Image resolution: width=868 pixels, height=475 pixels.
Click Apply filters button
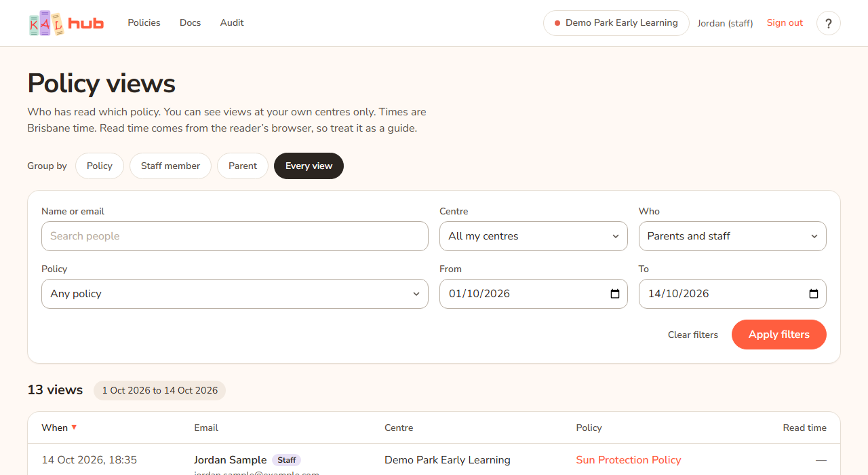pos(779,335)
